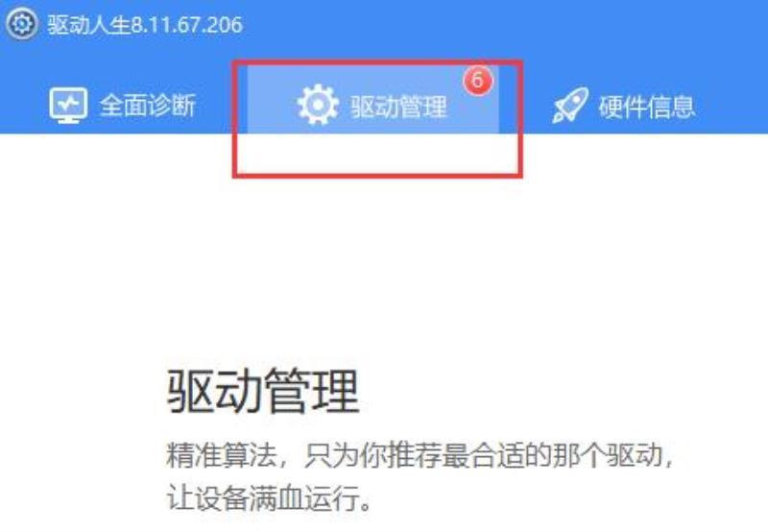Click the red notification badge showing 6
This screenshot has width=768, height=532.
click(x=478, y=81)
